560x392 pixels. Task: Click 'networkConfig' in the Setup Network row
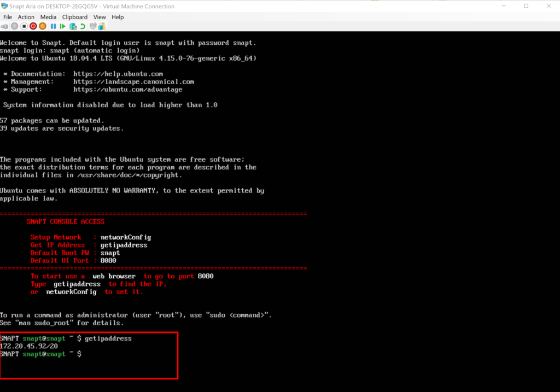(x=126, y=237)
